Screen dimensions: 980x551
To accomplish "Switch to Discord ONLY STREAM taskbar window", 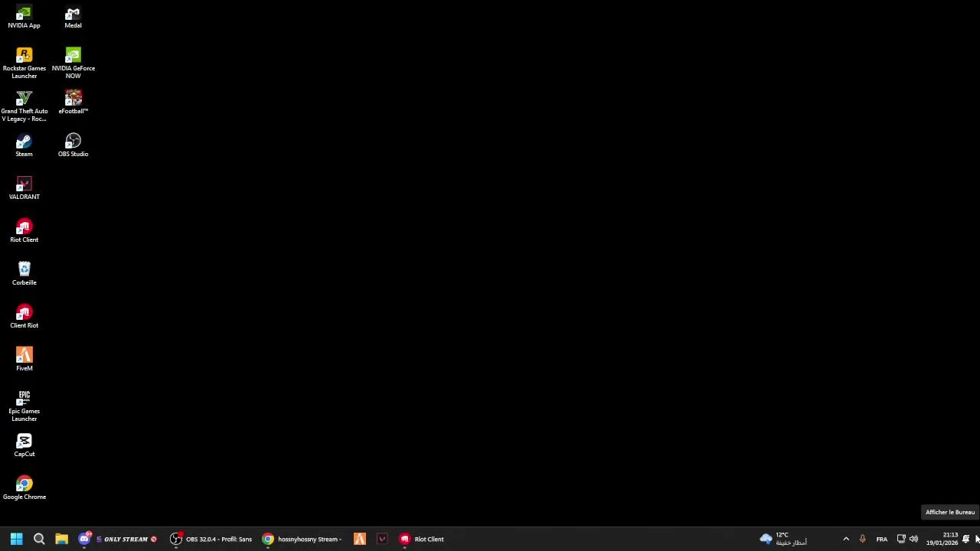I will [x=117, y=539].
